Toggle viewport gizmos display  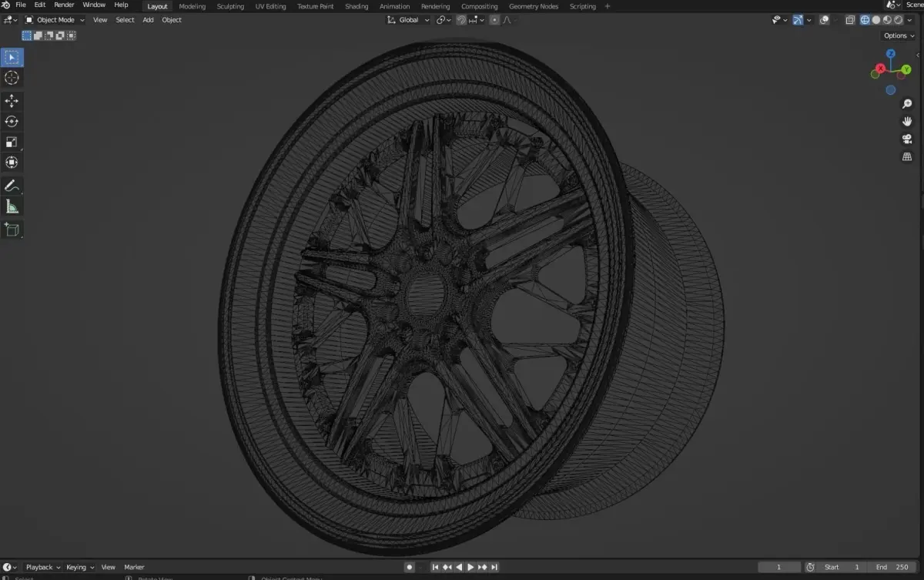tap(798, 20)
